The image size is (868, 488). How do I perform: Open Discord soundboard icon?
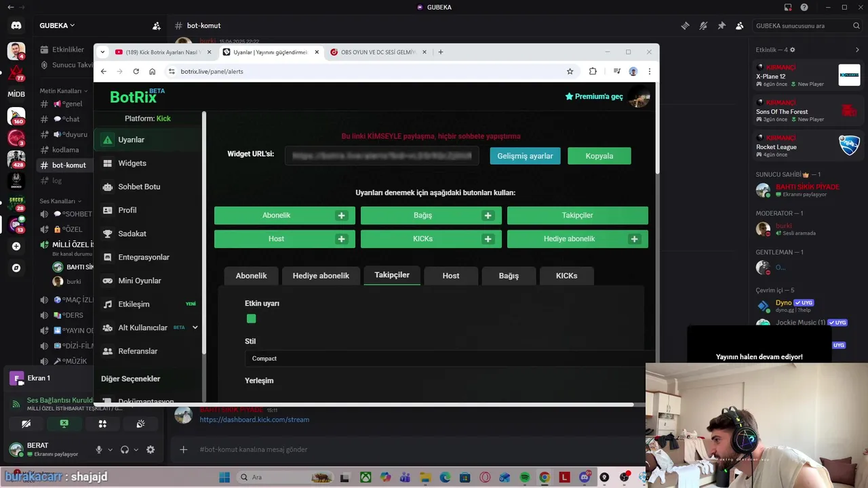pos(140,424)
